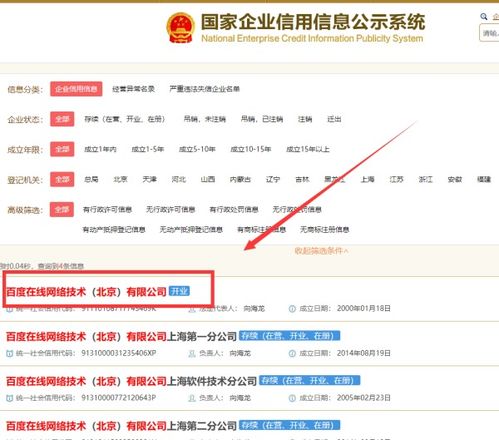This screenshot has height=440, width=499.
Task: Click person icon in 上海第一分公司 row
Action: 192,353
